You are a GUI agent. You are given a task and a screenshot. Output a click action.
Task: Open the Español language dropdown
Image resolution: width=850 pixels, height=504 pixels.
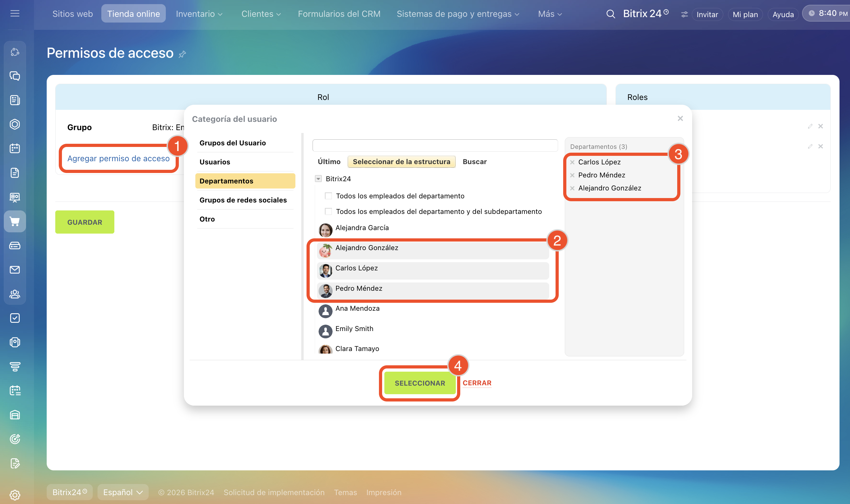[x=123, y=492]
